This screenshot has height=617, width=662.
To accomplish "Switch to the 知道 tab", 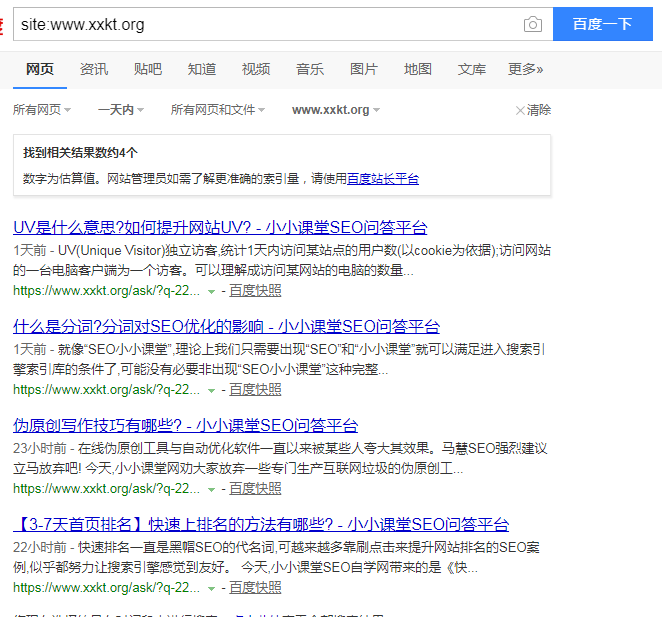I will (202, 69).
